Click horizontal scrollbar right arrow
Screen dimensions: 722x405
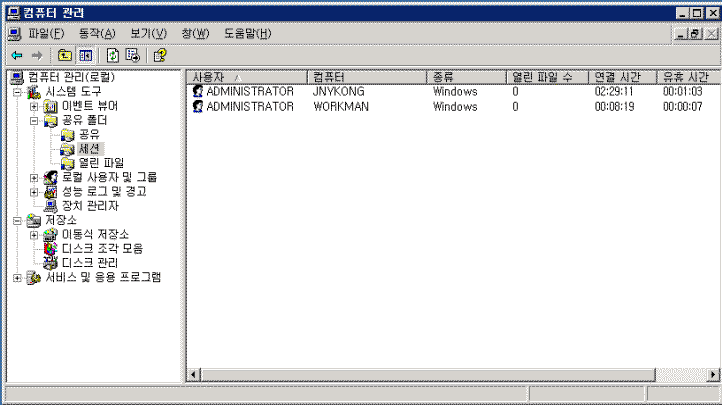pyautogui.click(x=713, y=375)
